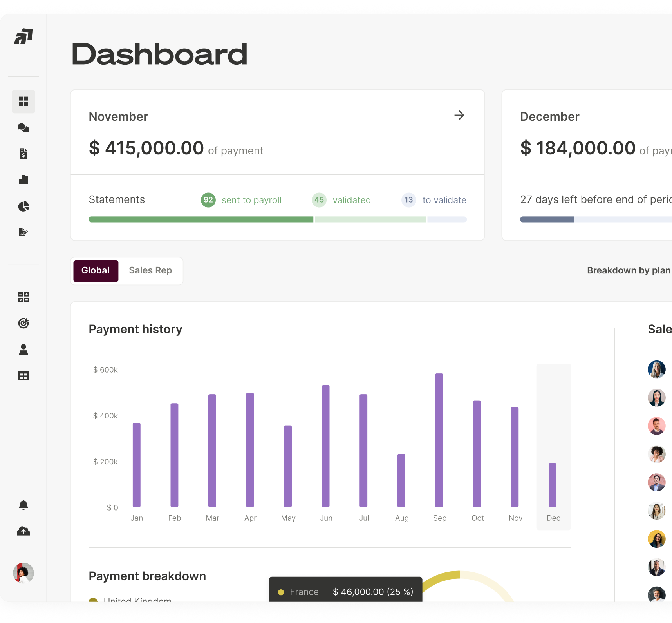Click first sales rep avatar, blonde woman
Screen dimensions: 672x623
(657, 369)
